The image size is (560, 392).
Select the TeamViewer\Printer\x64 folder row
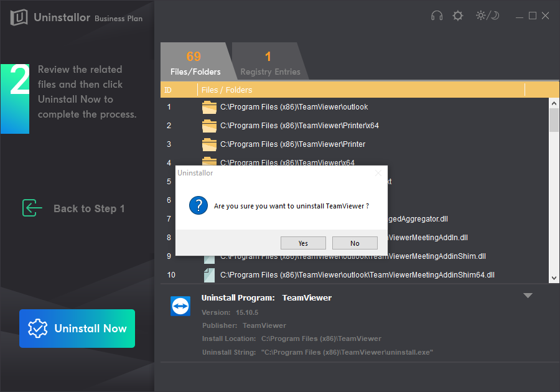[x=355, y=126]
